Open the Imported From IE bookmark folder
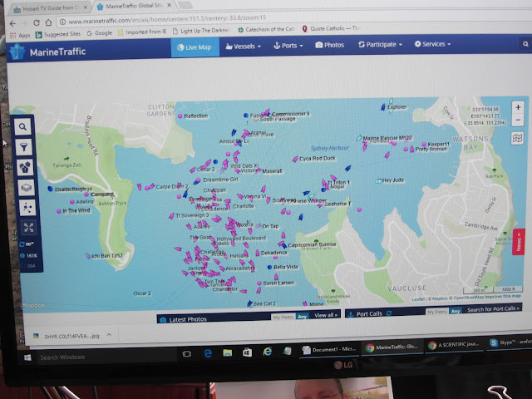532x399 pixels. (x=142, y=32)
